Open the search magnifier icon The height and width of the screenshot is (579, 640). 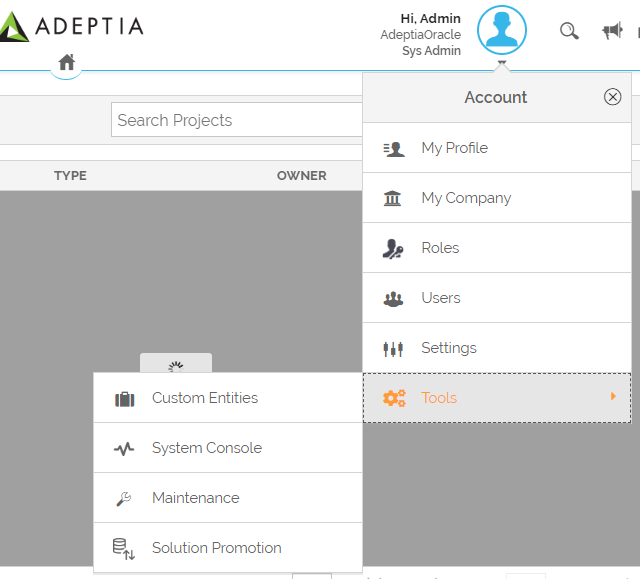pos(569,31)
